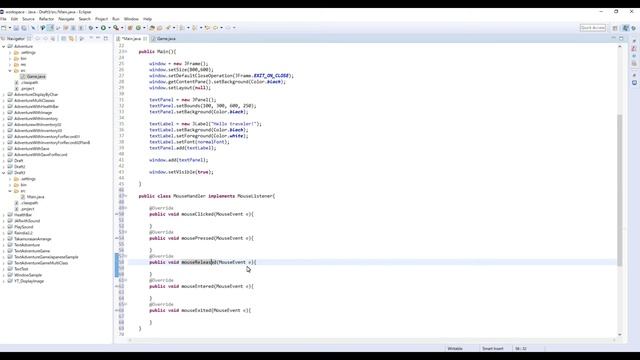Collapse the Draft3 project node
640x360 pixels.
(4, 173)
